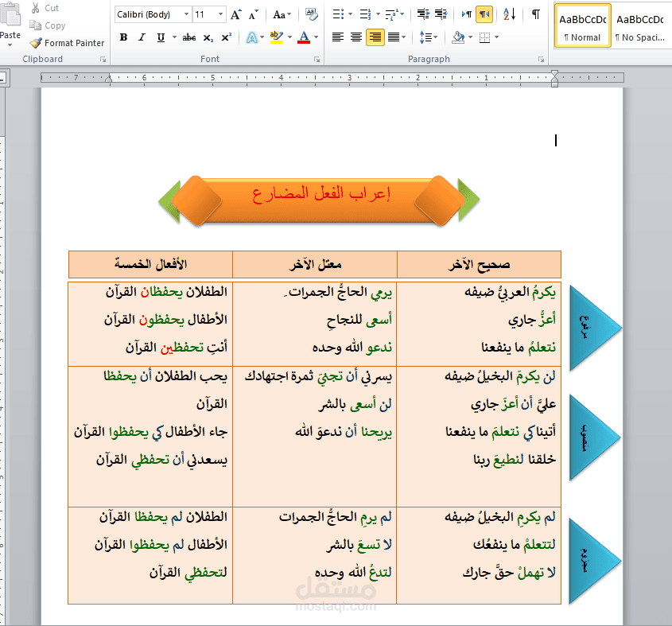
Task: Click the header cell معتل الآخر
Action: tap(315, 265)
